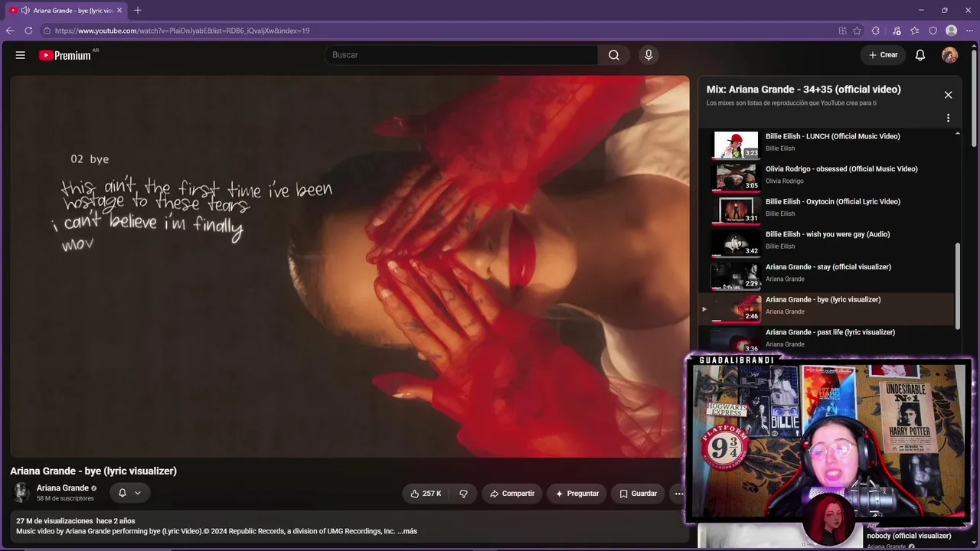
Task: Save the video with Guardar
Action: [x=638, y=494]
